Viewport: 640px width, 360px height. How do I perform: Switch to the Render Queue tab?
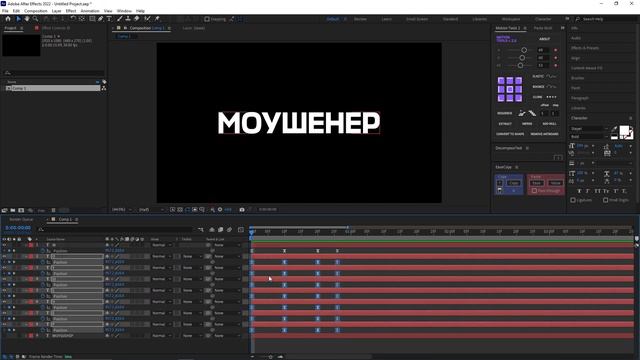21,220
